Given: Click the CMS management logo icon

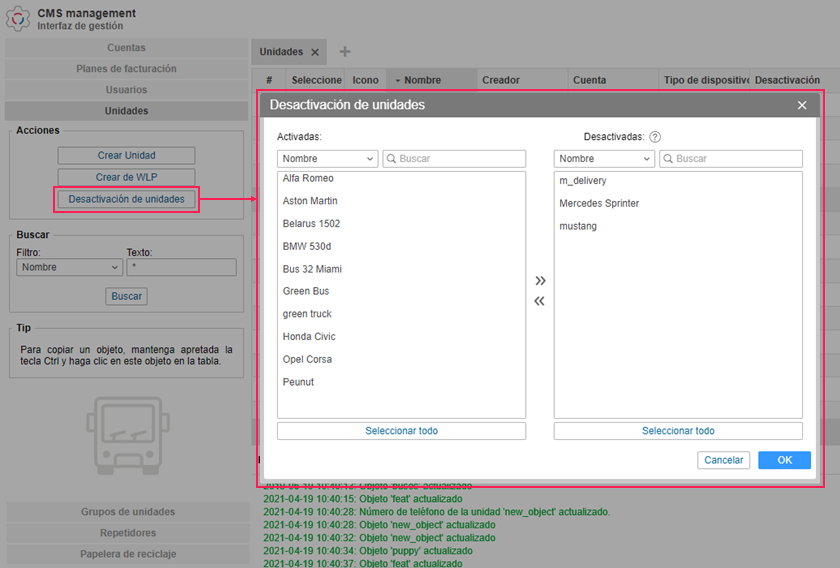Looking at the screenshot, I should coord(18,19).
